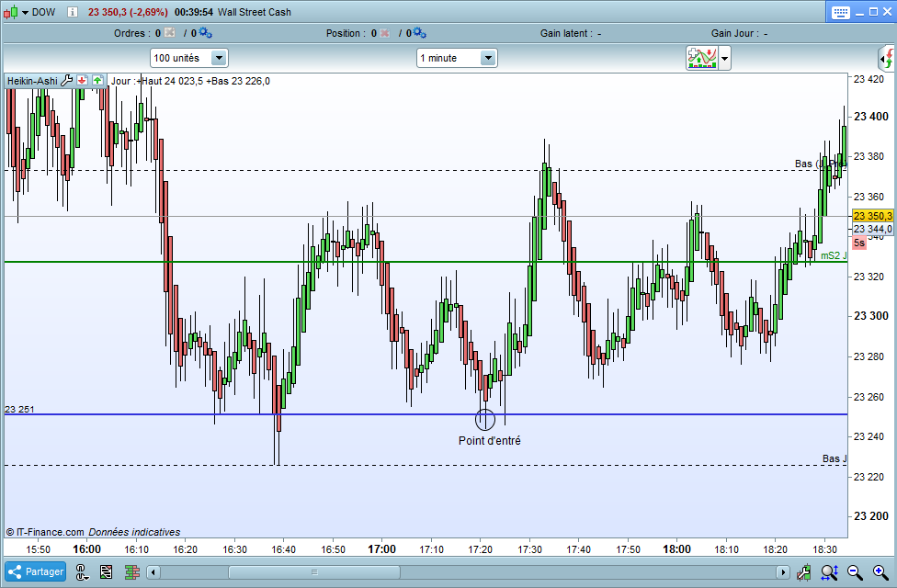897x588 pixels.
Task: Open position settings gears beside Position
Action: [419, 32]
